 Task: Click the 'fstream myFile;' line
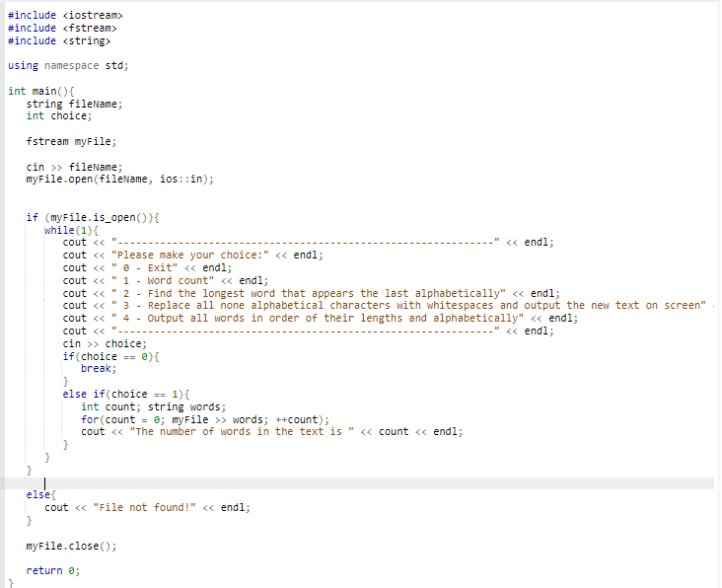[x=71, y=141]
